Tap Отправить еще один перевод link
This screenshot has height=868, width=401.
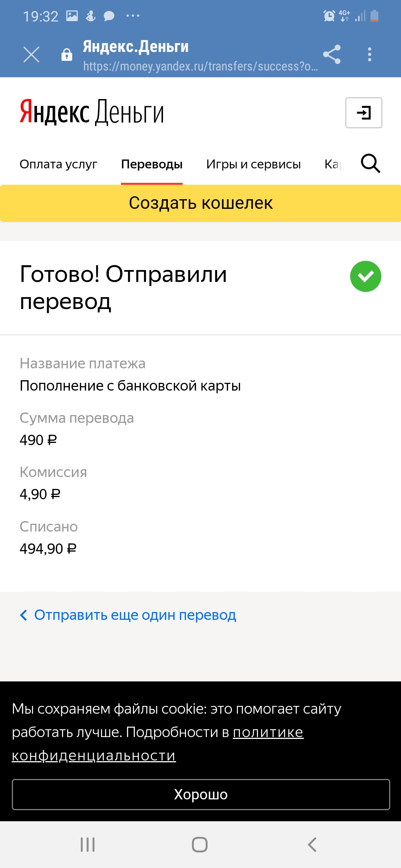coord(135,615)
